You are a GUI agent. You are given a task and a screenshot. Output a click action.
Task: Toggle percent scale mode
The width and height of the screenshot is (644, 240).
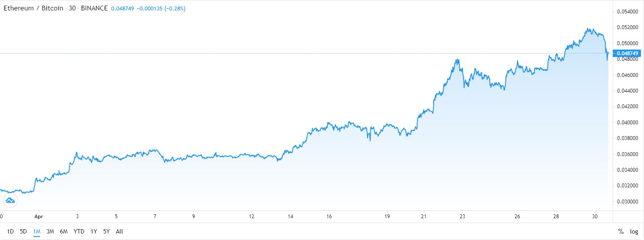pyautogui.click(x=621, y=231)
